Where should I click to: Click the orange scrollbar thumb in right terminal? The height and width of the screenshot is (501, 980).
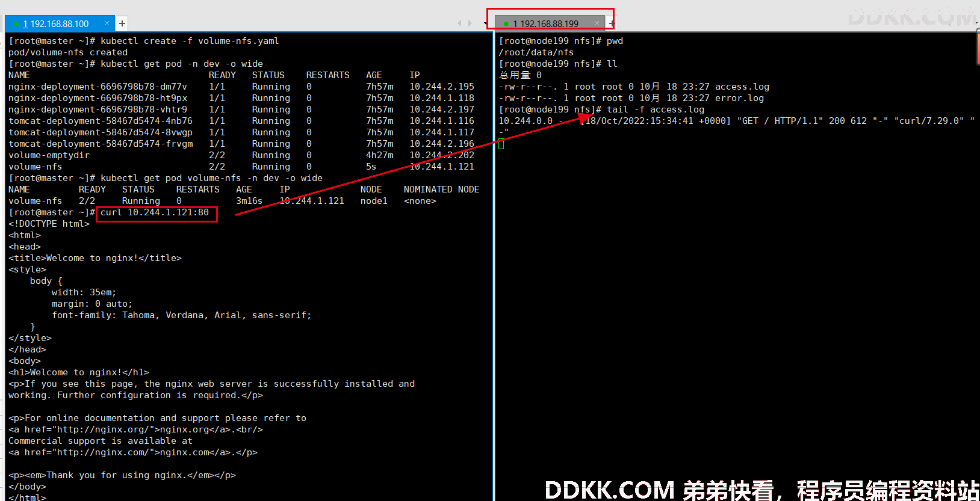(977, 48)
